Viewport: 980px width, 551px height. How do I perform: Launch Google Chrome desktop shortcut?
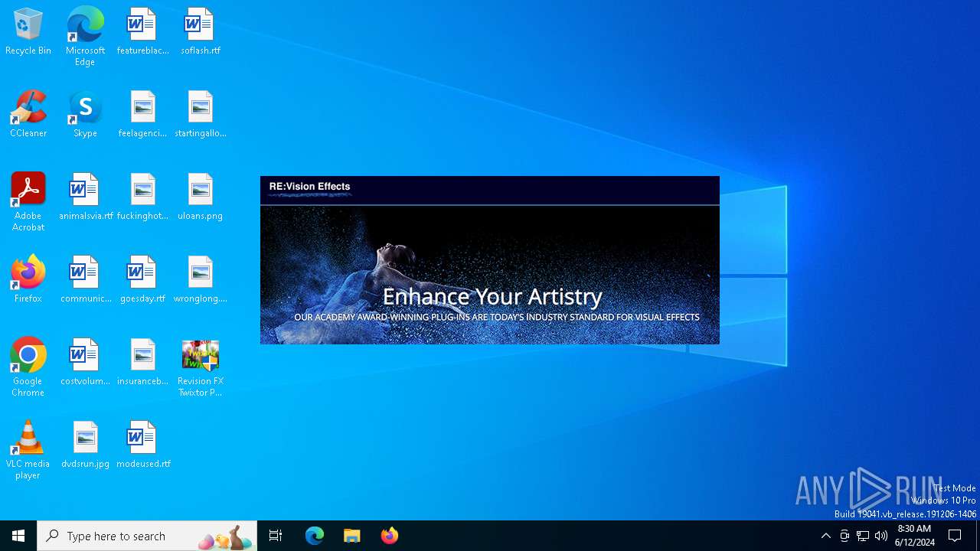[x=28, y=367]
